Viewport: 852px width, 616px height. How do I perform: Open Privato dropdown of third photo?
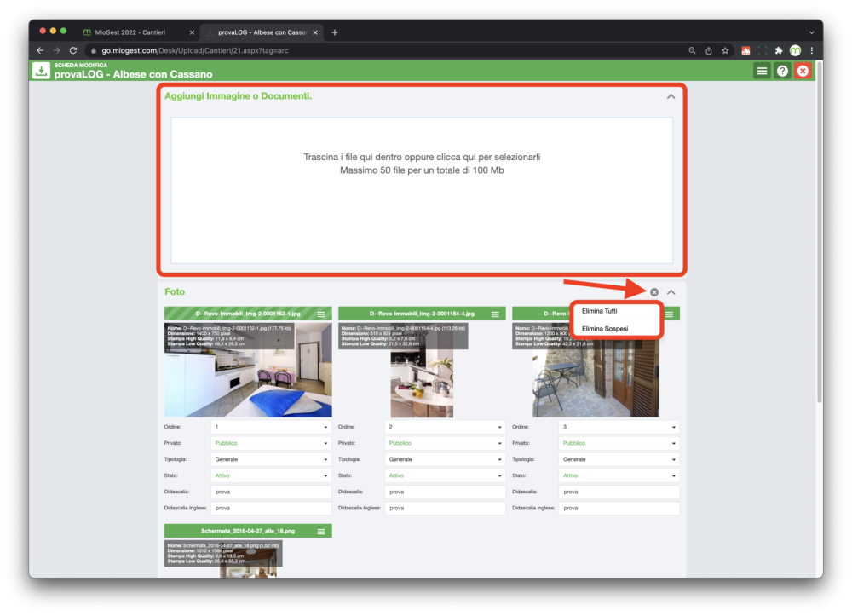coord(619,443)
